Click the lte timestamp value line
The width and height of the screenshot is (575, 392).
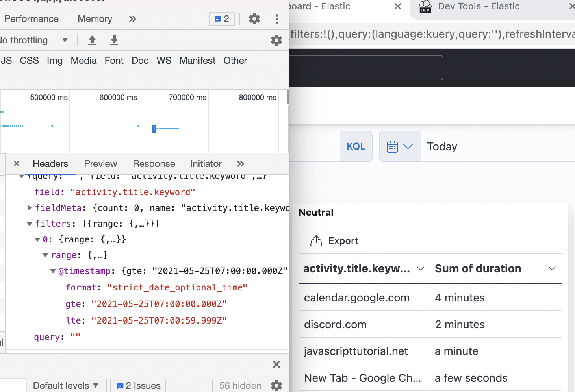(146, 320)
